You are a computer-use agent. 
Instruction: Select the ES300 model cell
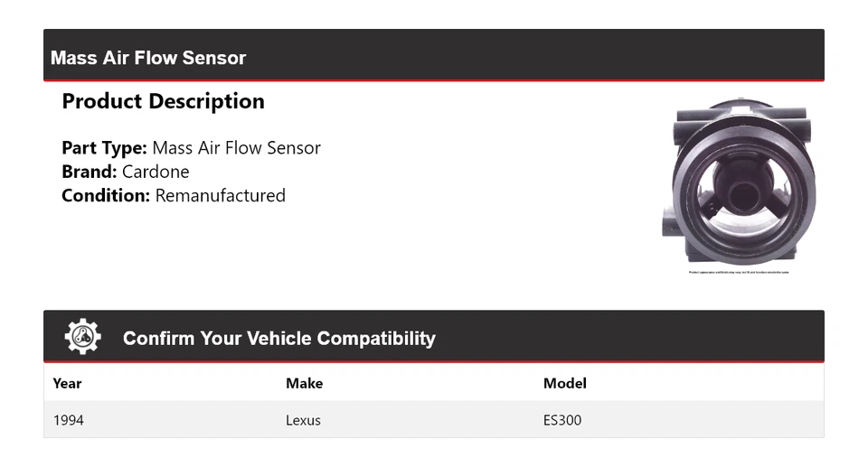click(x=562, y=420)
